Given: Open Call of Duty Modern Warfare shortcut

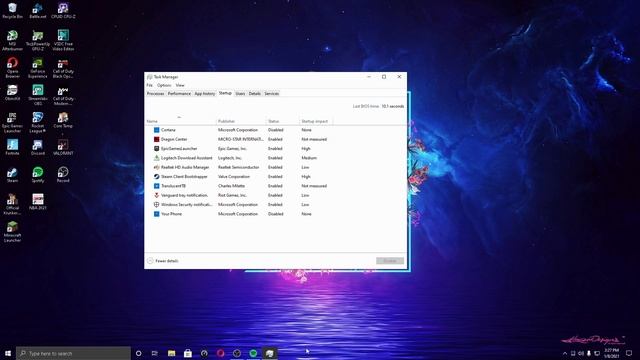Looking at the screenshot, I should pos(63,95).
